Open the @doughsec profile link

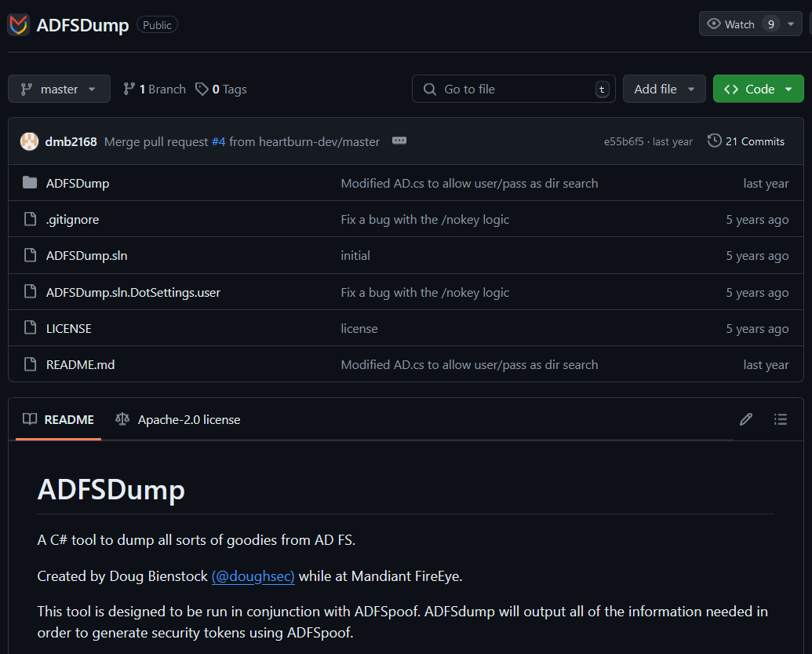click(253, 576)
